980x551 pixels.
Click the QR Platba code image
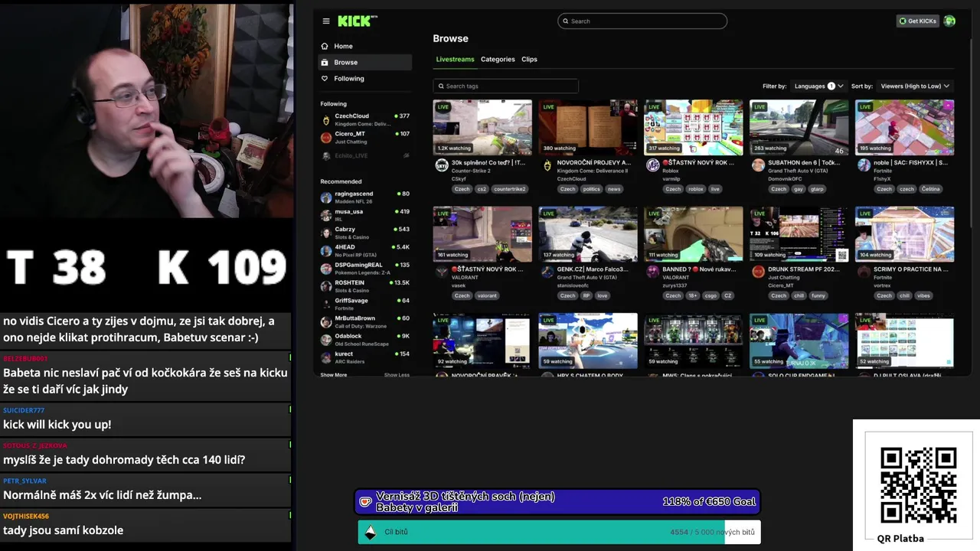point(918,485)
